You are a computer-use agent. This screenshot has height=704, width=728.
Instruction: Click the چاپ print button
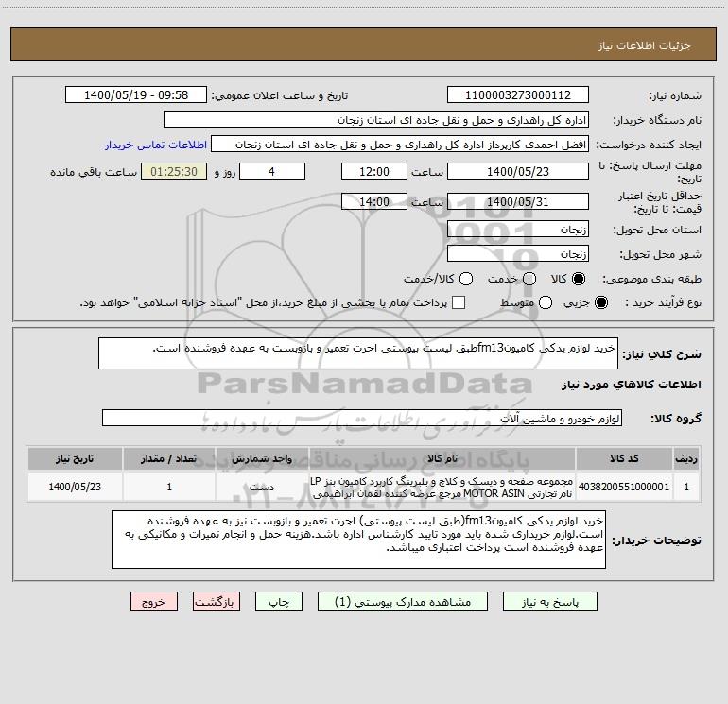279,602
